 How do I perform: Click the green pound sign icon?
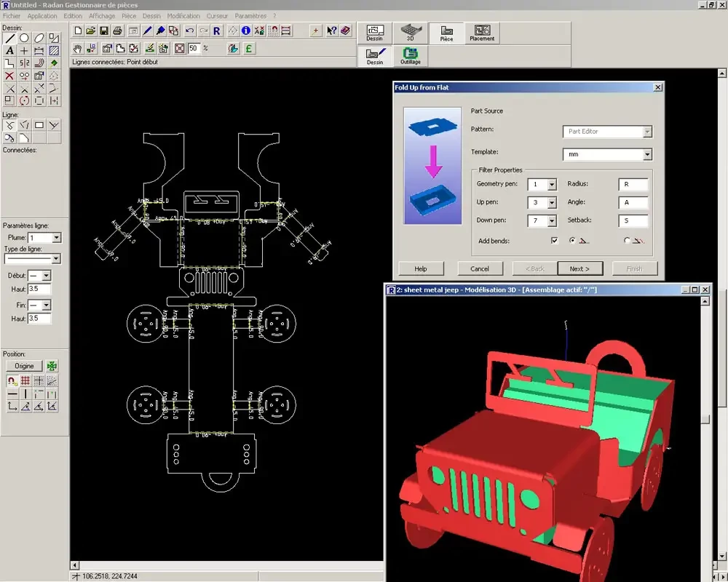click(248, 48)
